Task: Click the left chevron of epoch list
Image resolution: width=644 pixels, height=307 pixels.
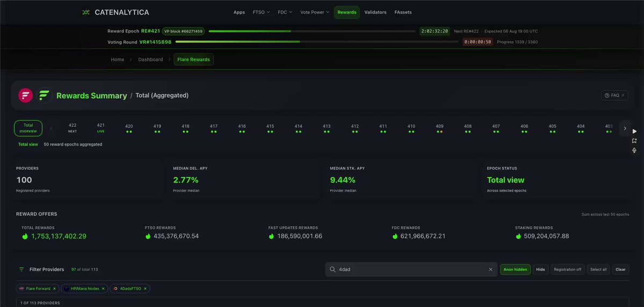Action: (52, 128)
